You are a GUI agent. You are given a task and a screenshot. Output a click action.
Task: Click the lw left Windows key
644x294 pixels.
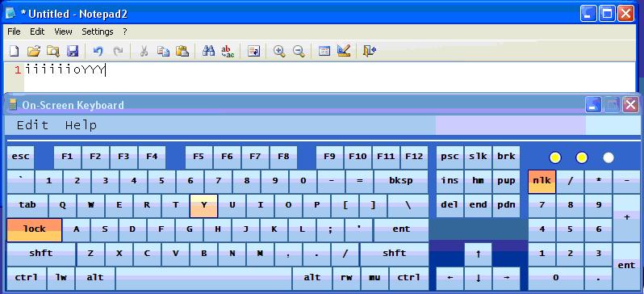click(x=61, y=279)
